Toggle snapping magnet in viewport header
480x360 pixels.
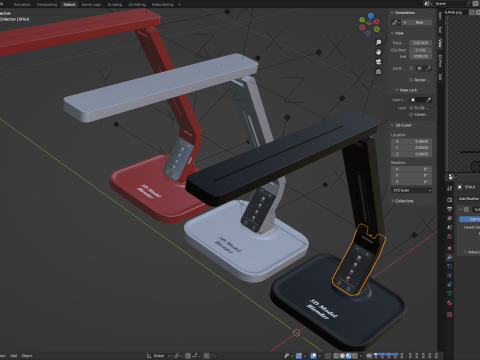tap(188, 356)
